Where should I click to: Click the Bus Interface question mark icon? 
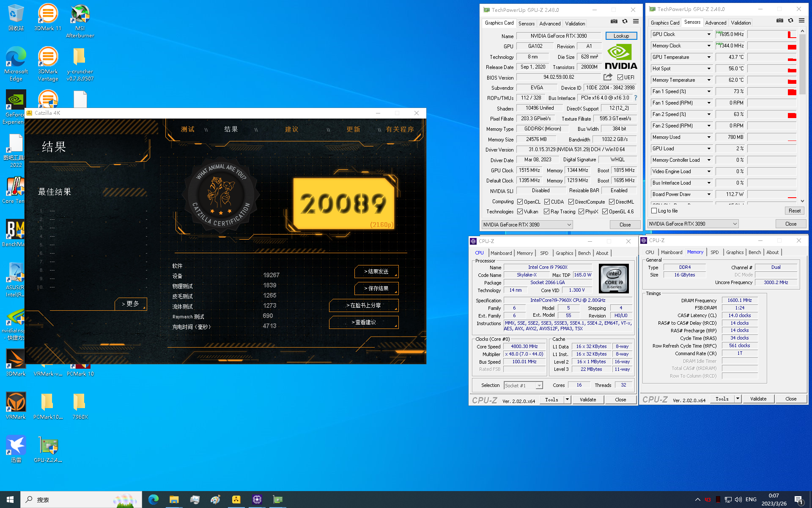(x=635, y=98)
